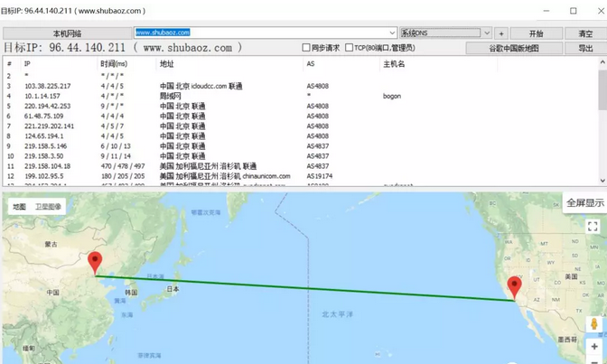Viewport: 607px width, 364px height.
Task: Select the Street View pegman icon
Action: (x=593, y=324)
